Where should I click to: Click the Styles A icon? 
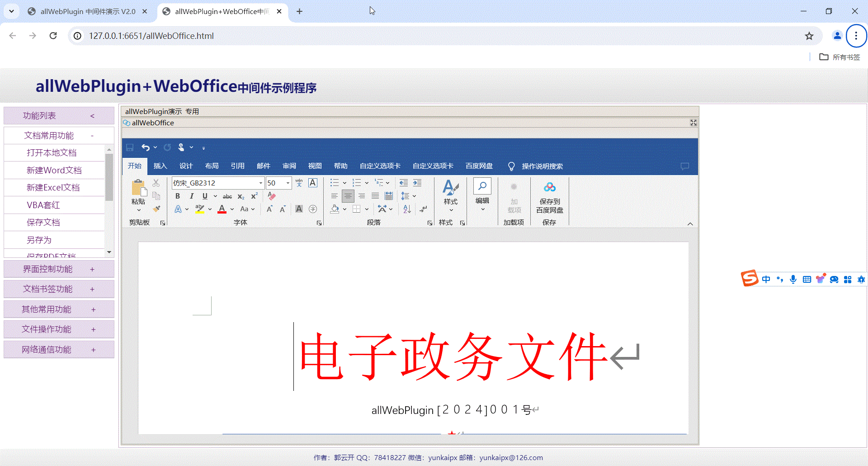click(451, 187)
